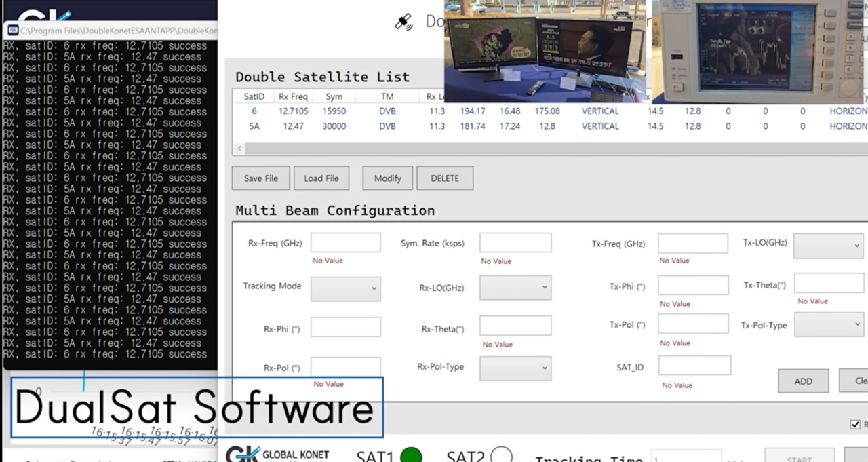Click the satellite dish icon in header
This screenshot has height=462, width=868.
404,22
